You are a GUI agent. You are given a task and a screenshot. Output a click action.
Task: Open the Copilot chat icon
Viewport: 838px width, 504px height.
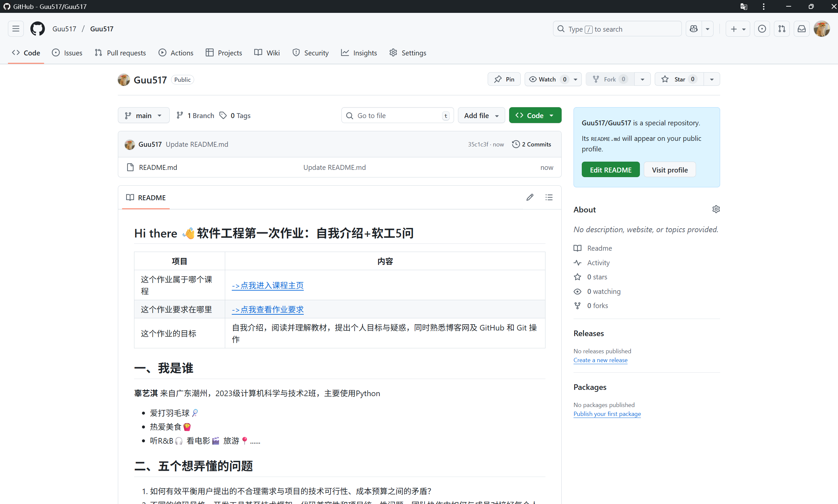click(x=693, y=29)
